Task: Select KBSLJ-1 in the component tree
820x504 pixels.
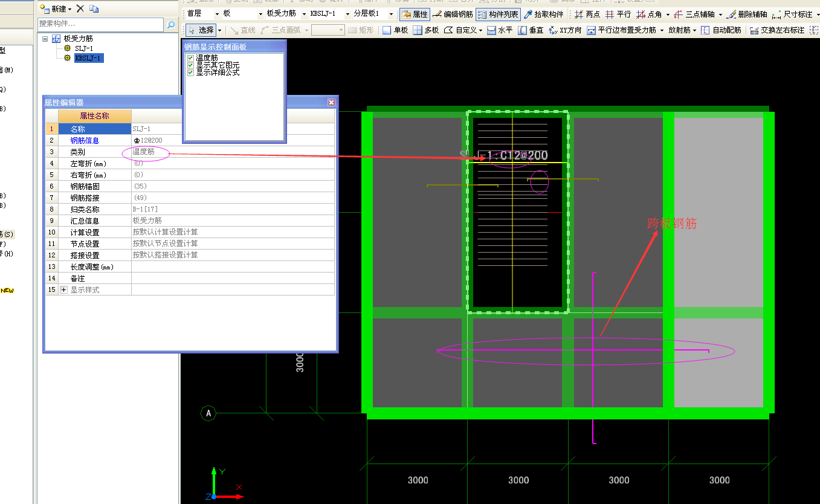Action: [89, 58]
